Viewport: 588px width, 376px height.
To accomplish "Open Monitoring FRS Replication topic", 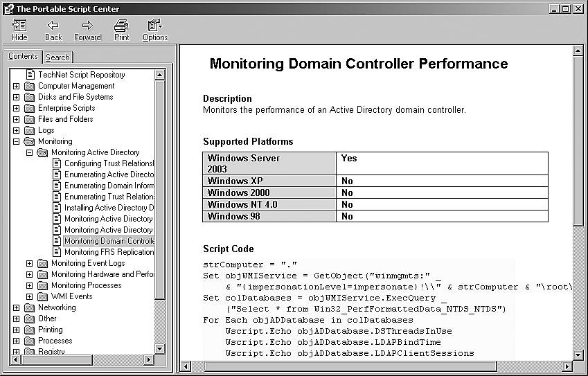I will coord(109,252).
